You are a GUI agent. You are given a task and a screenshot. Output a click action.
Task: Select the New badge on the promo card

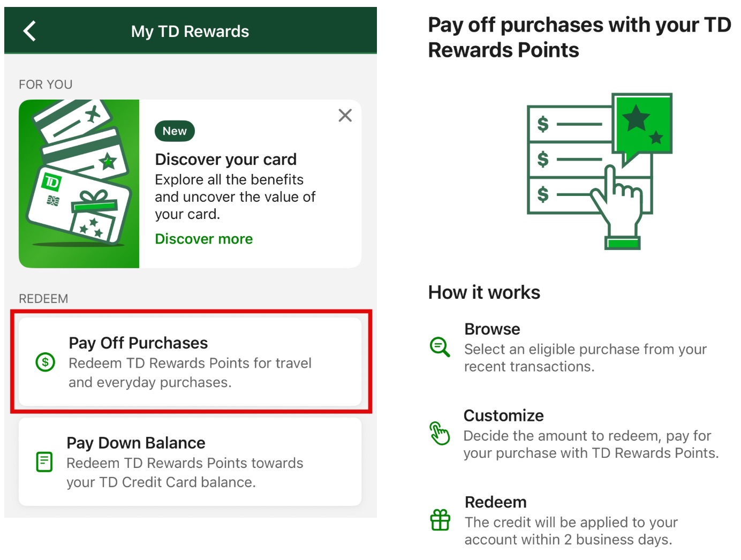click(173, 131)
